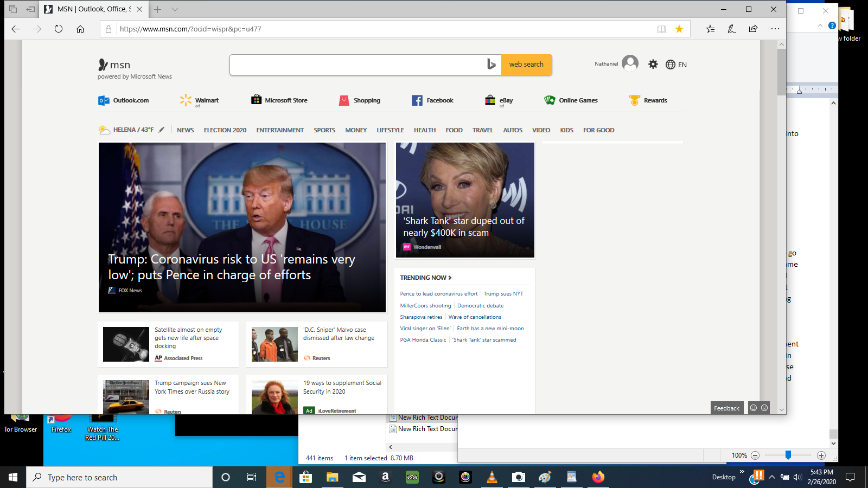This screenshot has width=868, height=488.
Task: Open the Edge favorites hub icon
Action: pos(710,29)
